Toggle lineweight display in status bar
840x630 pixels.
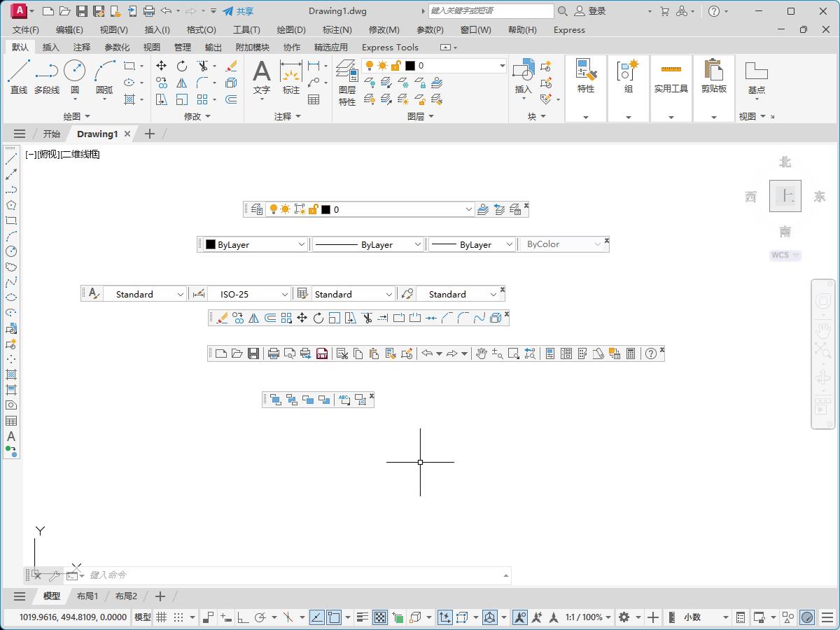pos(362,617)
